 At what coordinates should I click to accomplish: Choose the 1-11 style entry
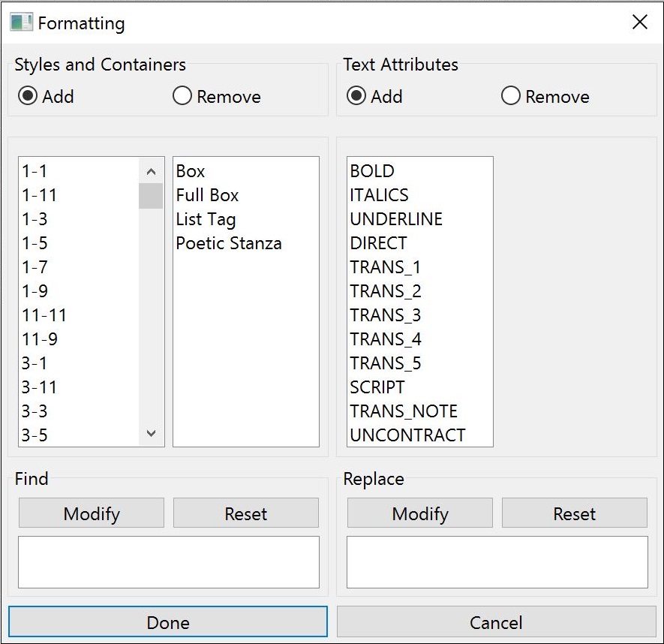[40, 195]
